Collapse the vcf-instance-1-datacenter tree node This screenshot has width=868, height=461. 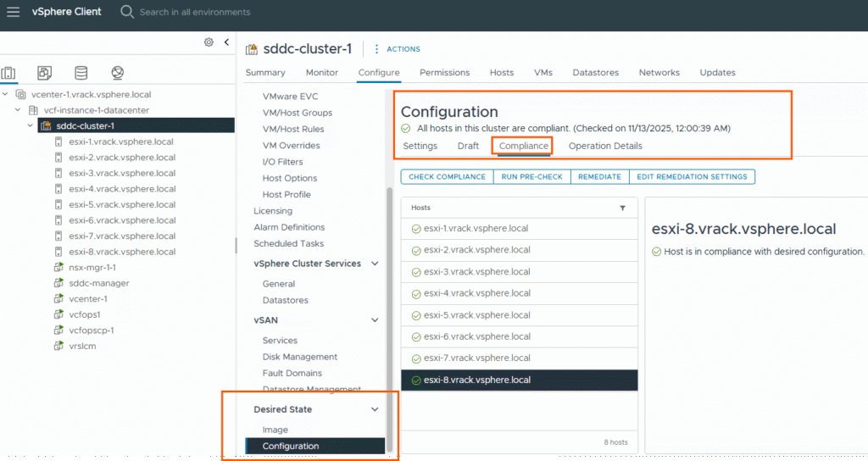coord(18,110)
